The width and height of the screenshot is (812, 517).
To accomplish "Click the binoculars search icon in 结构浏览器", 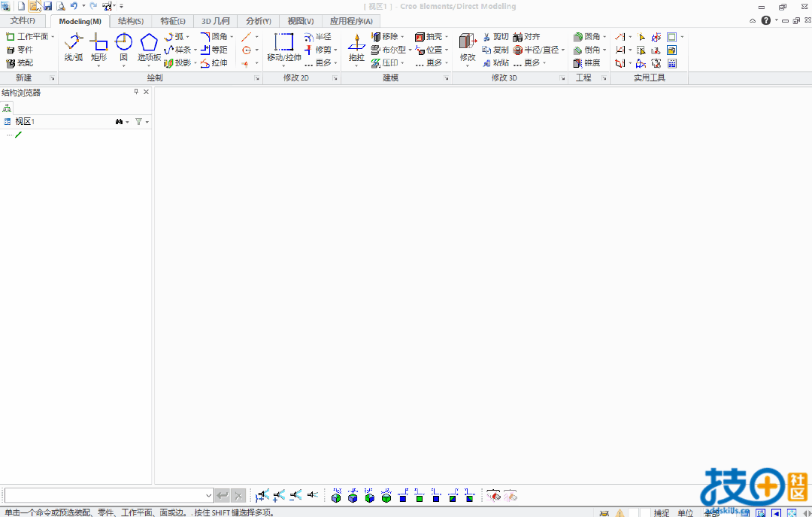I will 119,121.
